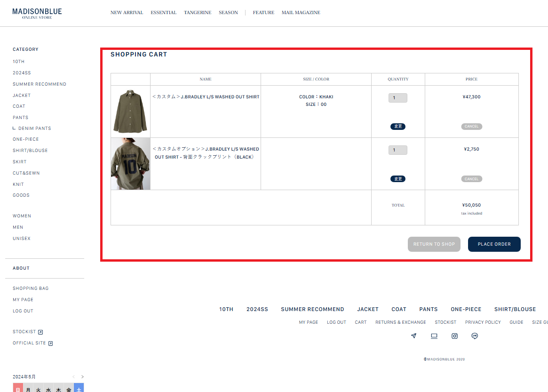Open CART in the footer links

coord(361,322)
